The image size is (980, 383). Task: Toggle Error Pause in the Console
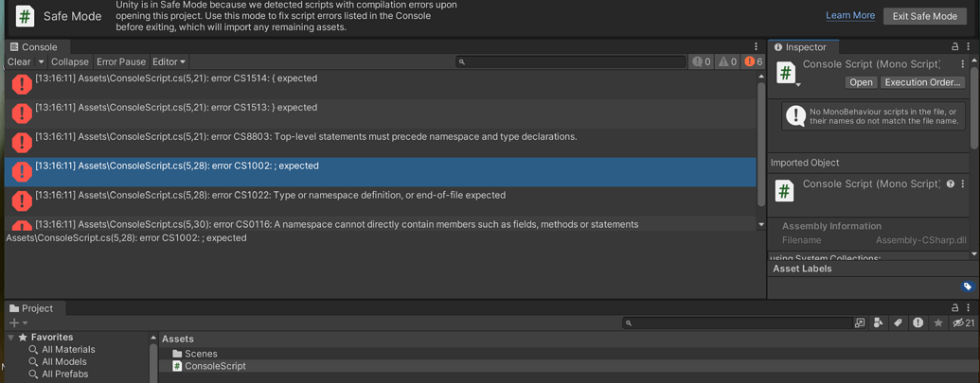121,61
